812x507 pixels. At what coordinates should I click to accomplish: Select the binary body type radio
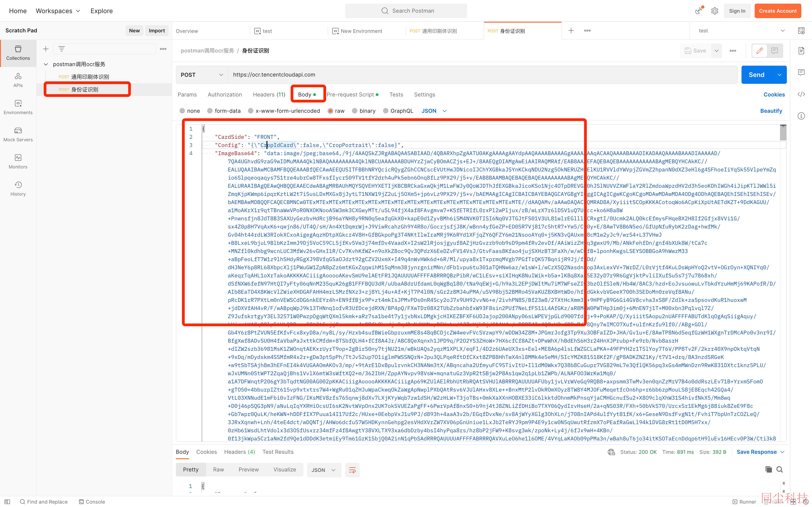click(355, 111)
